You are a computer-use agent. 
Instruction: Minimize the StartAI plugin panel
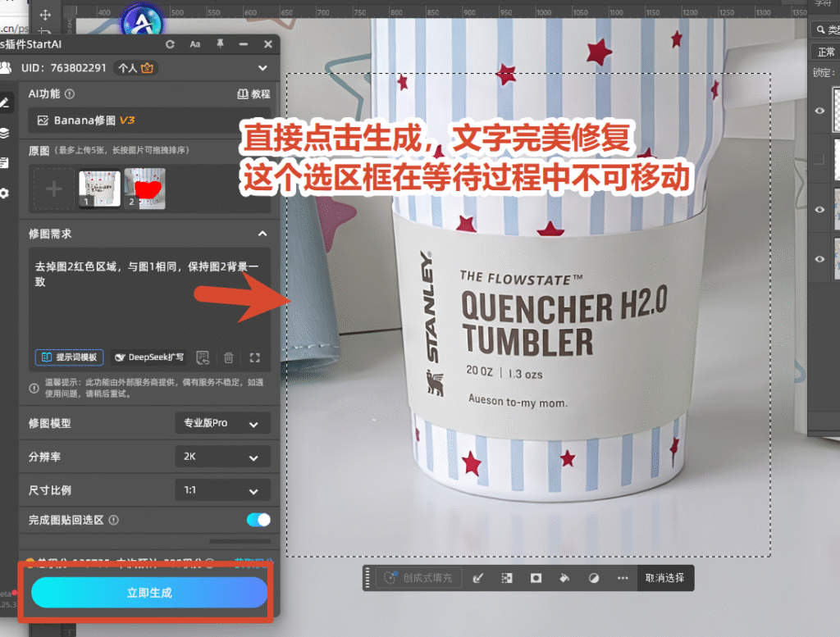coord(243,44)
